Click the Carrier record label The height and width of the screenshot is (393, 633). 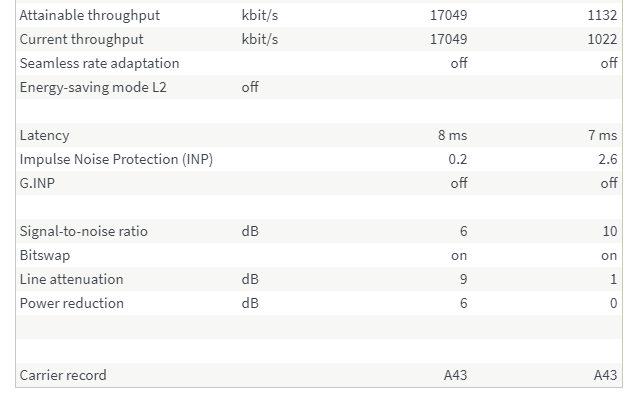(63, 375)
